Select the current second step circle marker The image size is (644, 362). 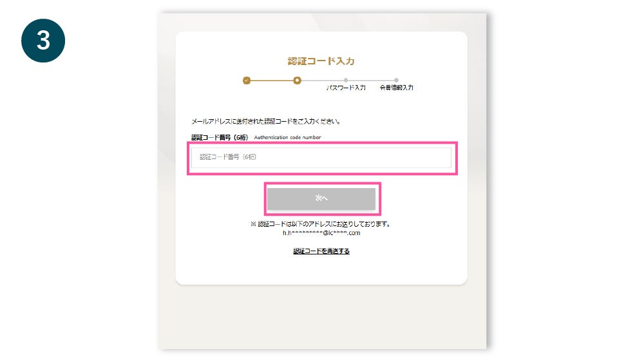[x=297, y=81]
